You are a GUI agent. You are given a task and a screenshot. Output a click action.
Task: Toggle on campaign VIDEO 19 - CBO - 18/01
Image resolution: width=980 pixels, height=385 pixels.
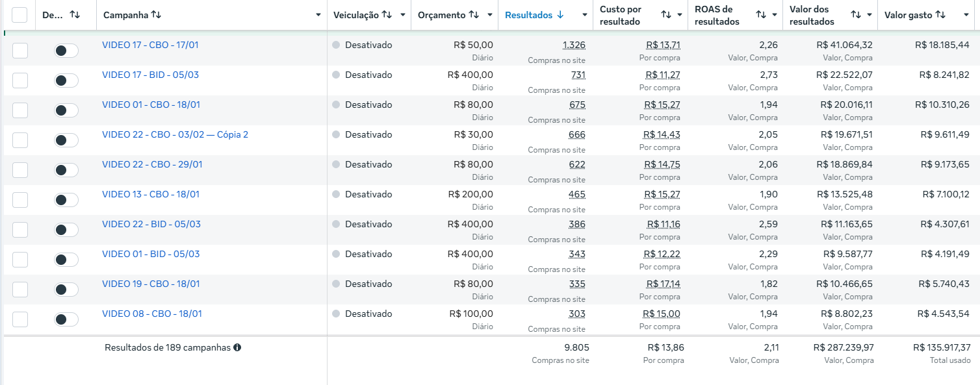[66, 290]
